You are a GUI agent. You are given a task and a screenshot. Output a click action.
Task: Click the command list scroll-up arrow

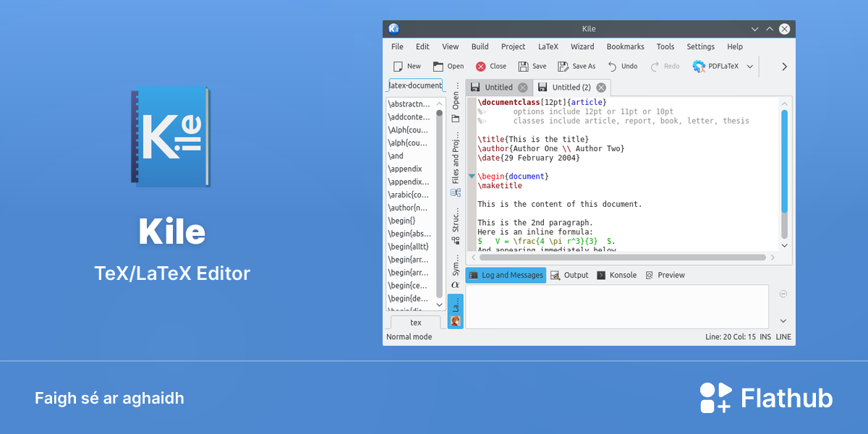click(x=439, y=103)
